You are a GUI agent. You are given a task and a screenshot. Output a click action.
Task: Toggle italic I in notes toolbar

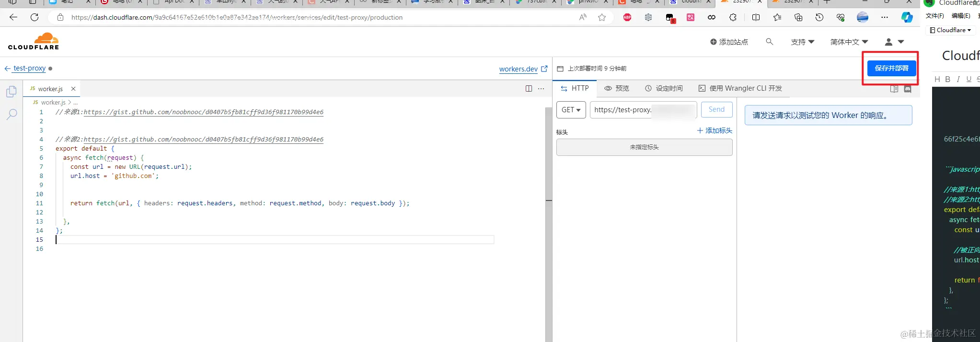point(958,79)
